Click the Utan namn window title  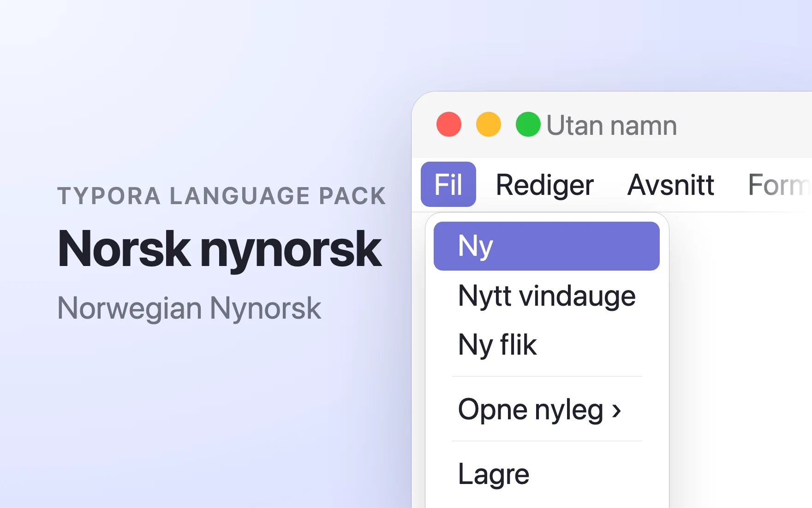coord(611,125)
